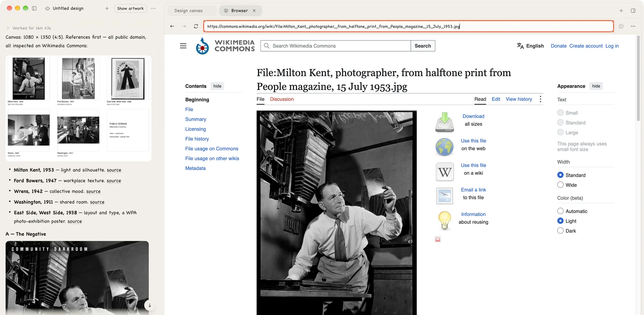Open the Discussion tab
The width and height of the screenshot is (644, 315).
(282, 99)
